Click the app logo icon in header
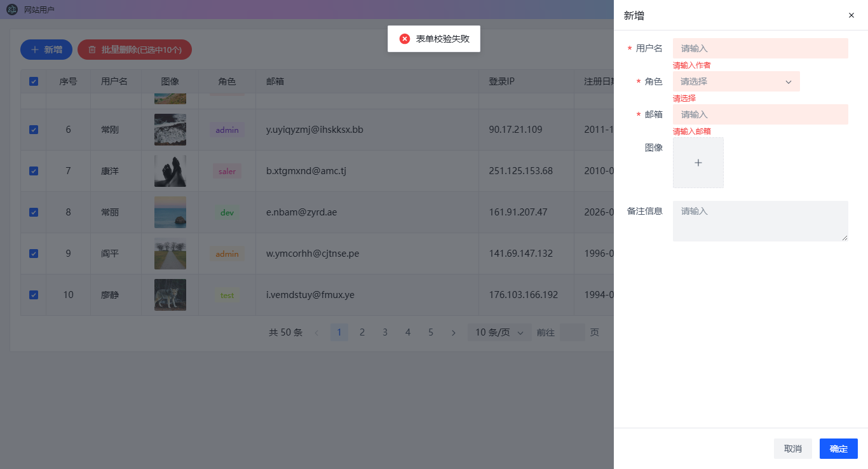 (x=12, y=10)
